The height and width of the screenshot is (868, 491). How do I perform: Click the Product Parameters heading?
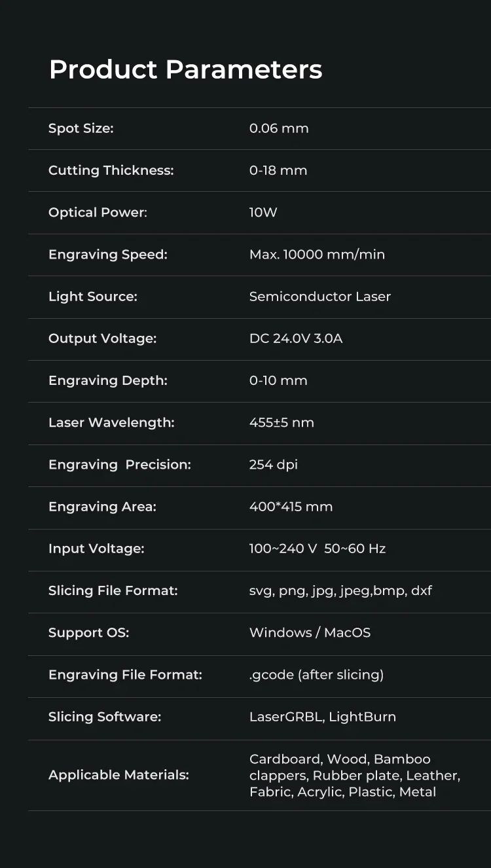pyautogui.click(x=186, y=69)
